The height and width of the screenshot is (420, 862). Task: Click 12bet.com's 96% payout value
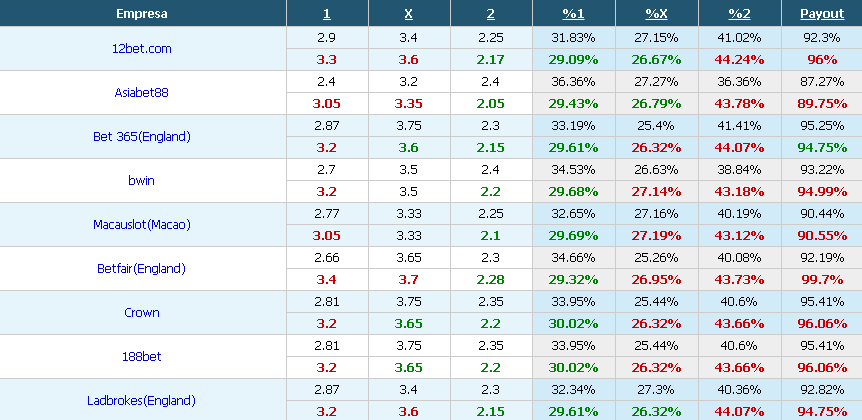click(x=822, y=59)
